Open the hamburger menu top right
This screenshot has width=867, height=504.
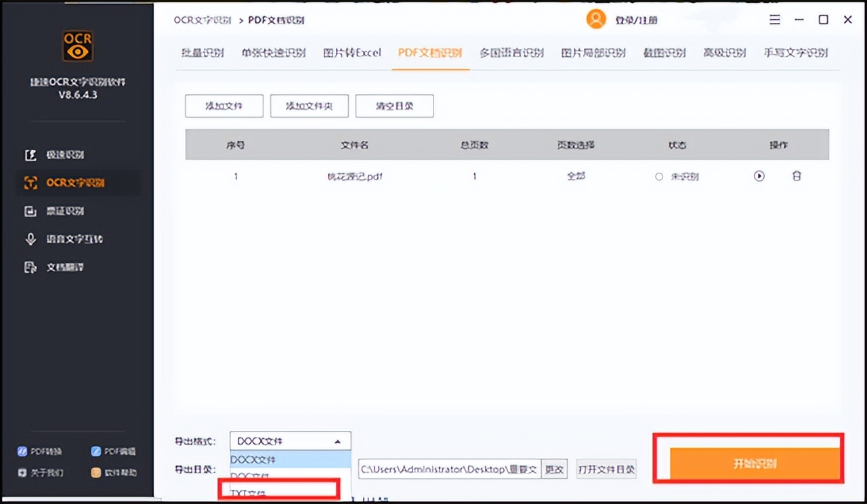(x=775, y=20)
